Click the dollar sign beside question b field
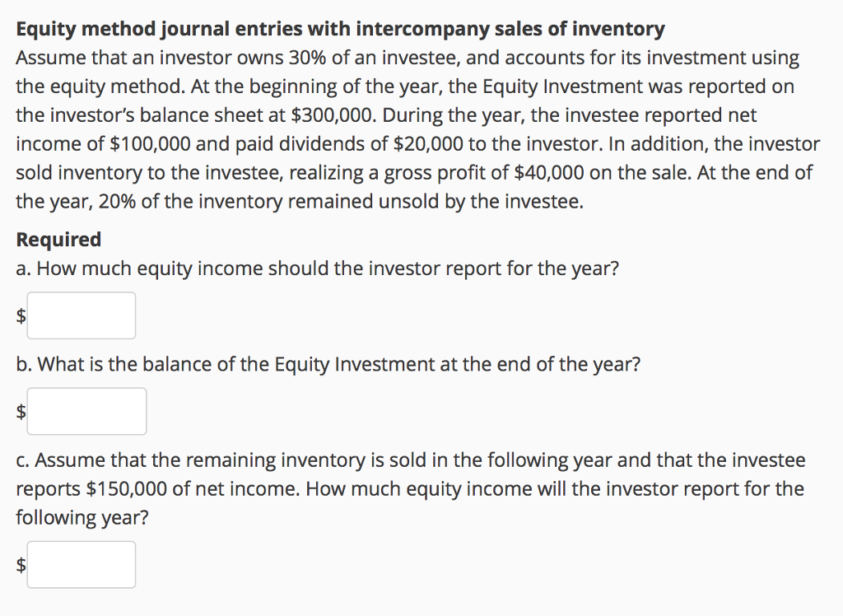The width and height of the screenshot is (843, 616). point(19,411)
